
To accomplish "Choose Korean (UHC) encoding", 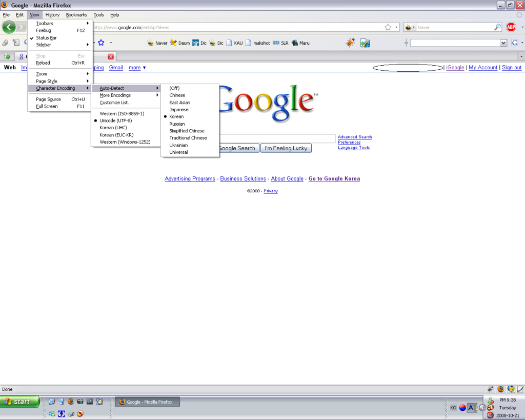I will [x=126, y=128].
